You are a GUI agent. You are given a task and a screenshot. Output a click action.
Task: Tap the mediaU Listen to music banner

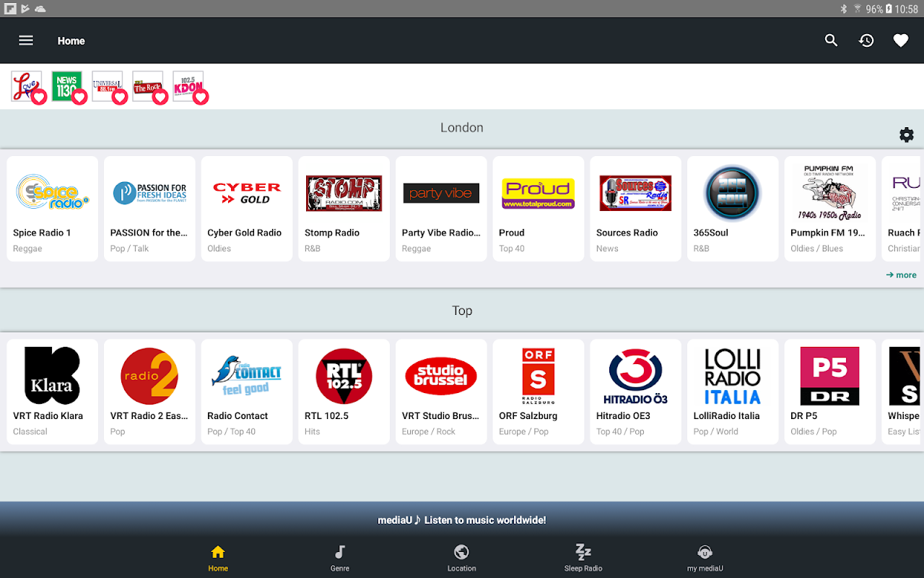pyautogui.click(x=462, y=520)
